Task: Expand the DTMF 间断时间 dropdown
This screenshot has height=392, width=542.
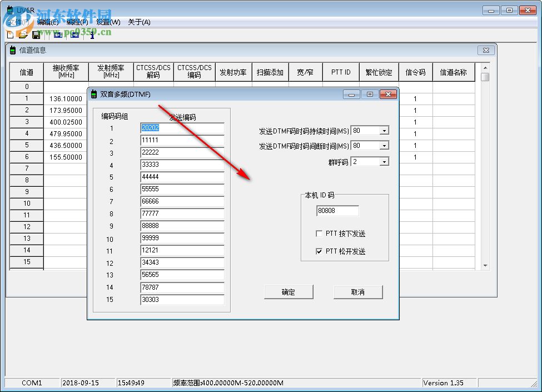Action: (x=384, y=146)
